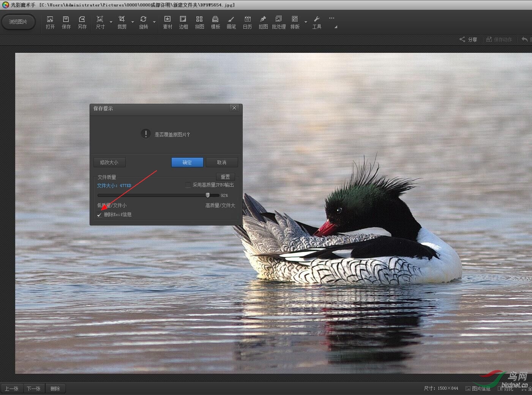Click the file quality slider handle
This screenshot has height=395, width=532.
click(208, 195)
